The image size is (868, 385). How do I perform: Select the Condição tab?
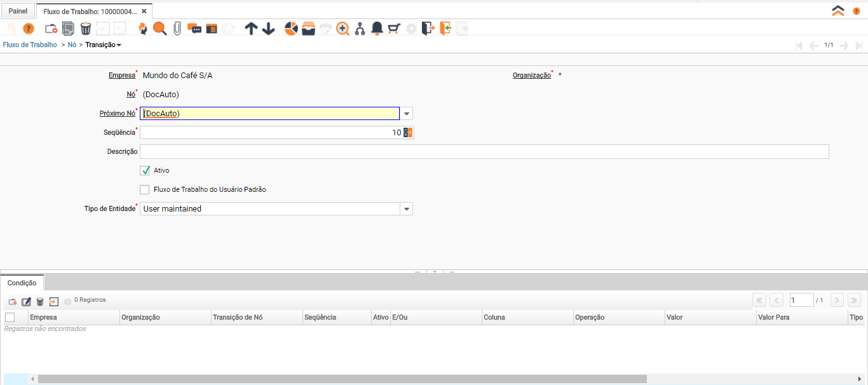pyautogui.click(x=22, y=283)
